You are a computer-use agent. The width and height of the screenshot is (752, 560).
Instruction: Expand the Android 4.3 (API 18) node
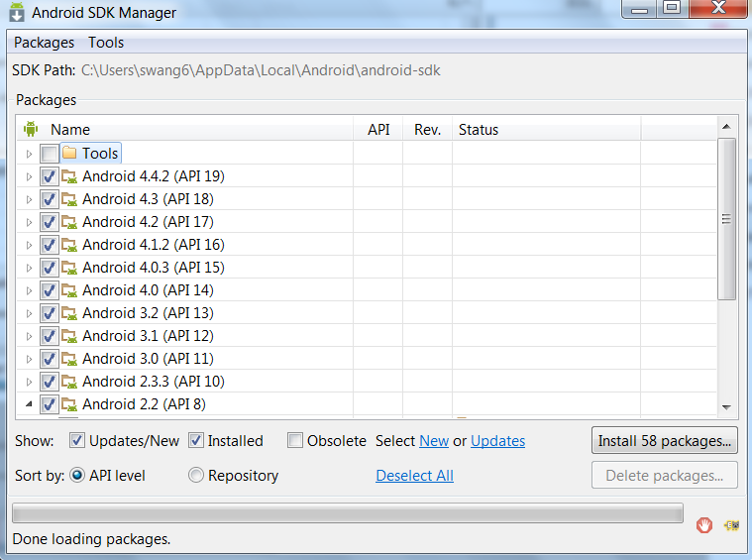30,199
